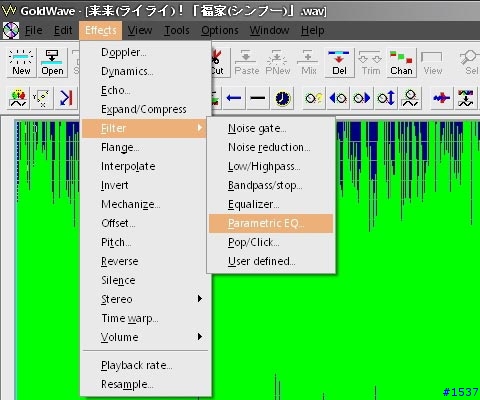This screenshot has height=400, width=480.
Task: Click the red-green circles effect icon
Action: (x=18, y=98)
